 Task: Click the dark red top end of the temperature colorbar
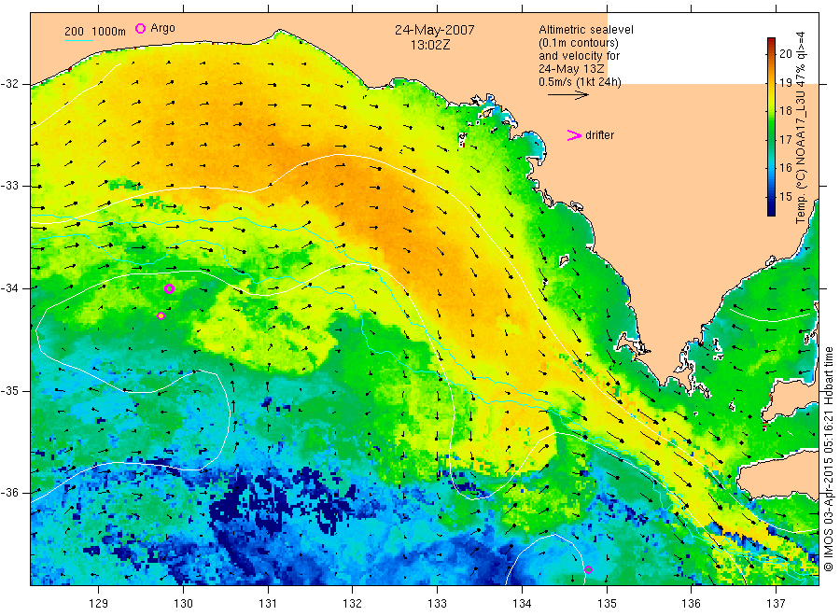tap(772, 41)
